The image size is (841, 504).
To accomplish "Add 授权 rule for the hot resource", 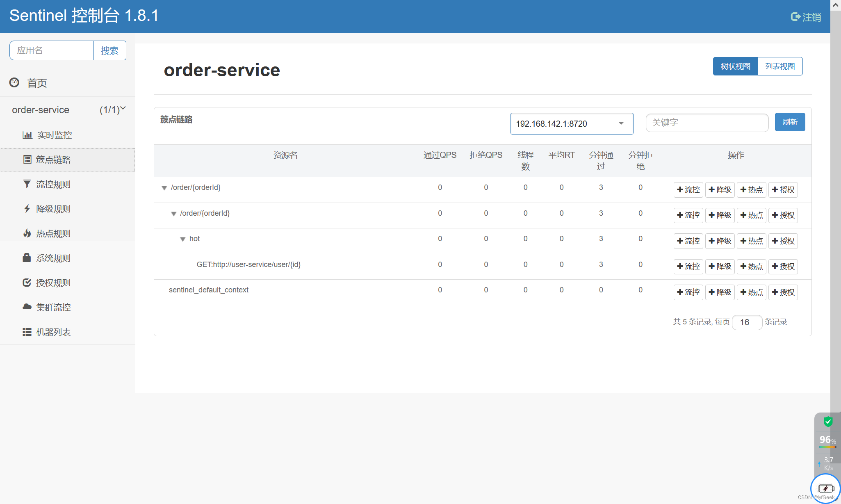I will pyautogui.click(x=783, y=241).
